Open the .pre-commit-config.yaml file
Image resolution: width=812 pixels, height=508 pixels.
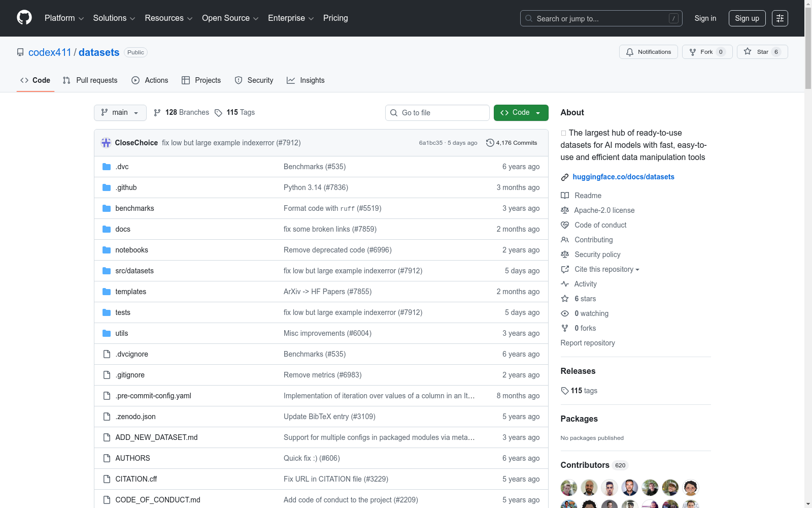[x=153, y=396]
